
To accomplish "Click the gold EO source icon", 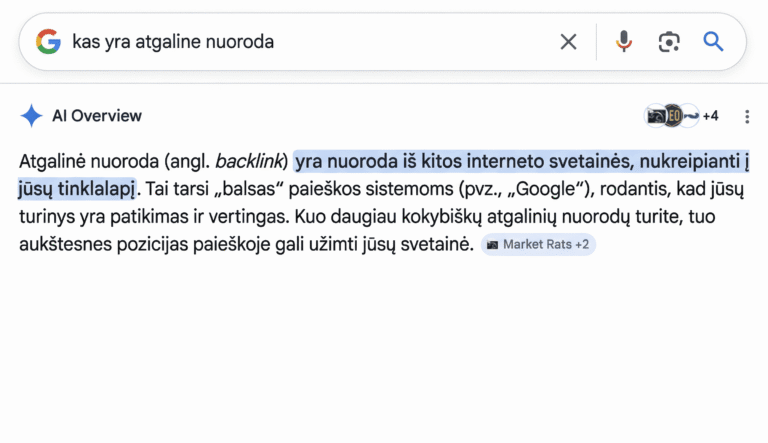I will (672, 116).
